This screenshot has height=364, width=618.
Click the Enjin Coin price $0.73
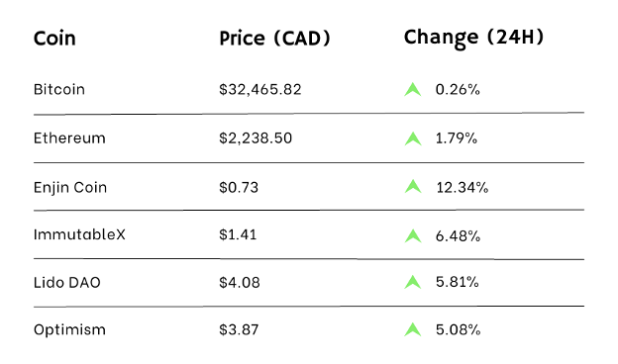[x=239, y=187]
